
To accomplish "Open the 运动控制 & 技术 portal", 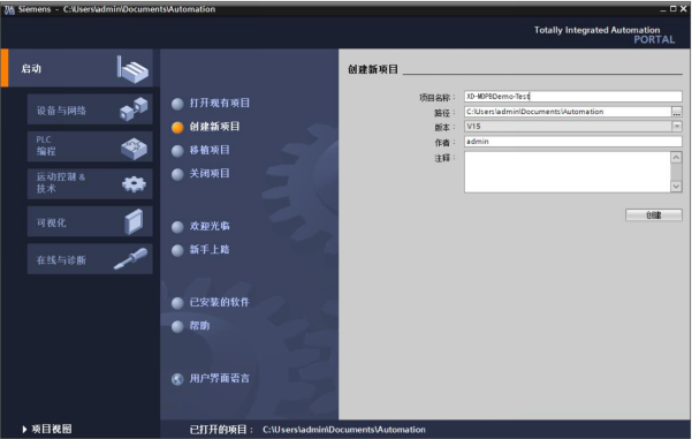I will (x=90, y=184).
